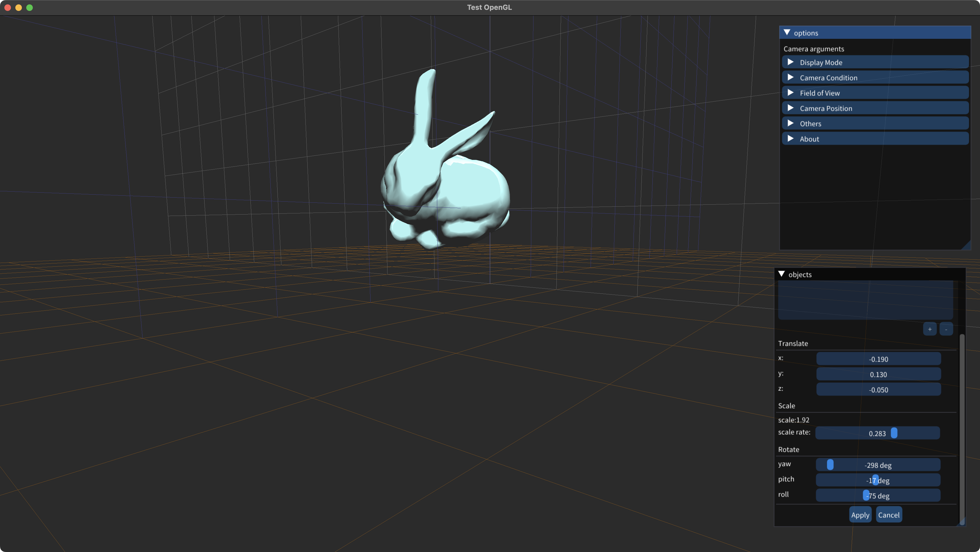Edit the Translate x value field
Image resolution: width=980 pixels, height=552 pixels.
click(x=879, y=359)
